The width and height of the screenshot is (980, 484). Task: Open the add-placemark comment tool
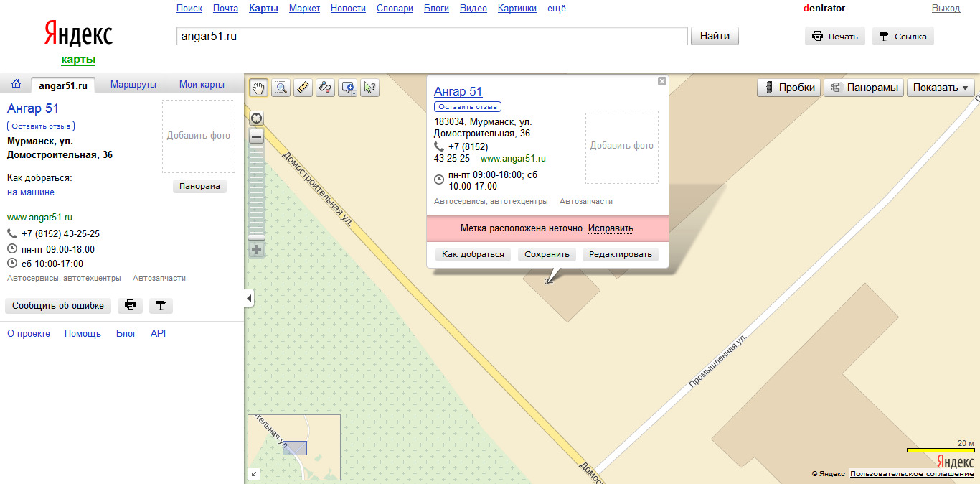coord(347,88)
